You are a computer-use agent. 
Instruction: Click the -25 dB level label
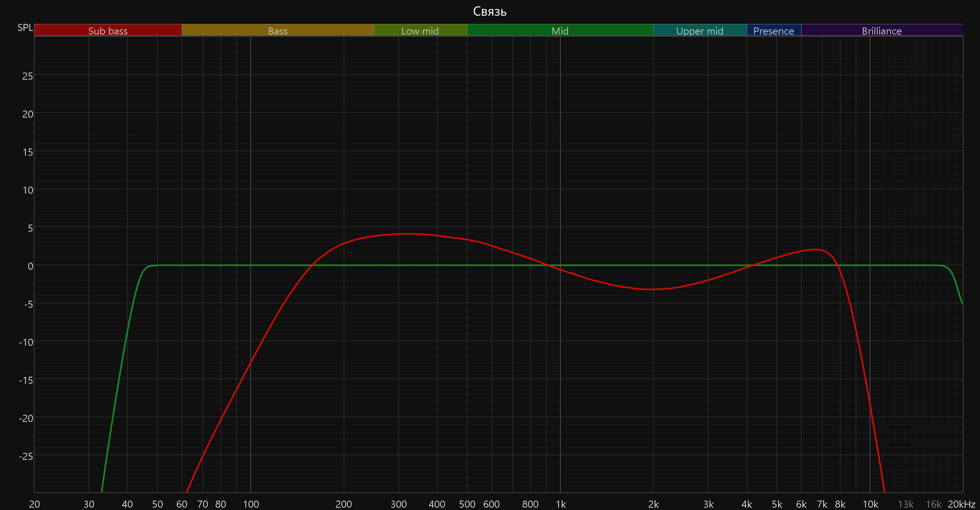tap(26, 456)
